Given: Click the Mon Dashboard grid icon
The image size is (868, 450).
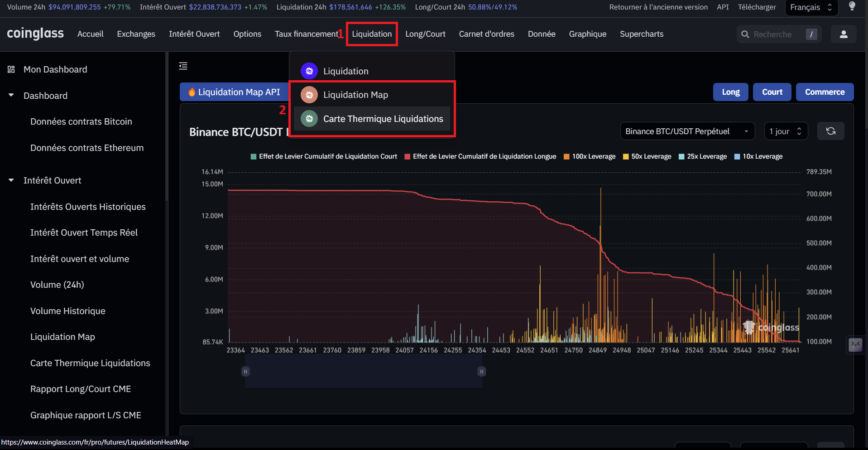Looking at the screenshot, I should click(x=11, y=69).
